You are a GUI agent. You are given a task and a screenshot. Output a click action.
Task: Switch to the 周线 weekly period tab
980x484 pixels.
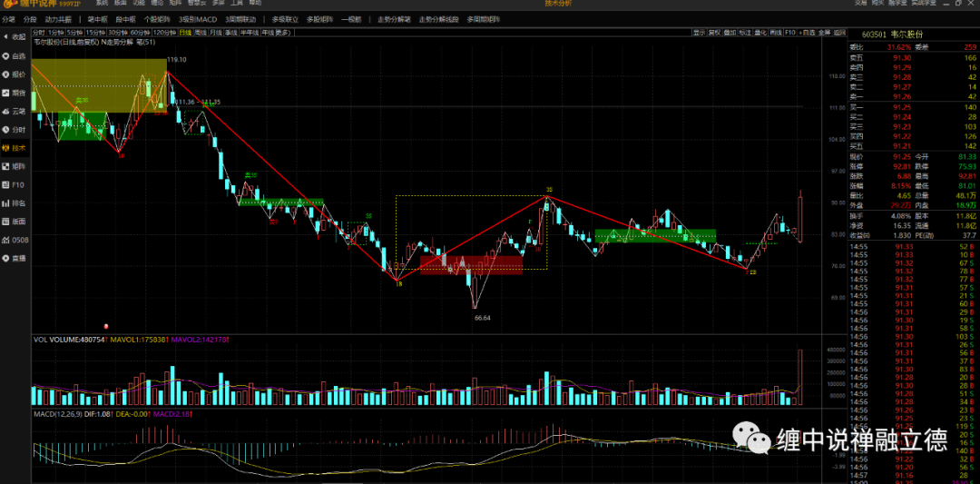click(x=201, y=33)
